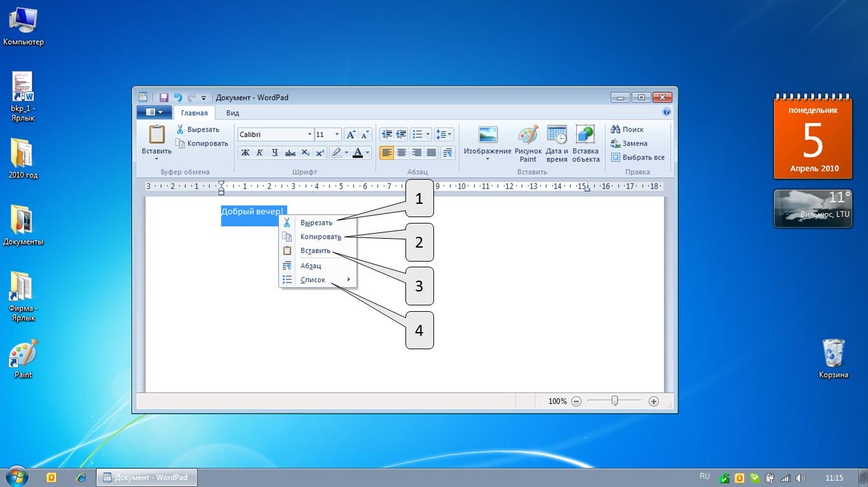
Task: Click the increase indent icon
Action: (402, 135)
